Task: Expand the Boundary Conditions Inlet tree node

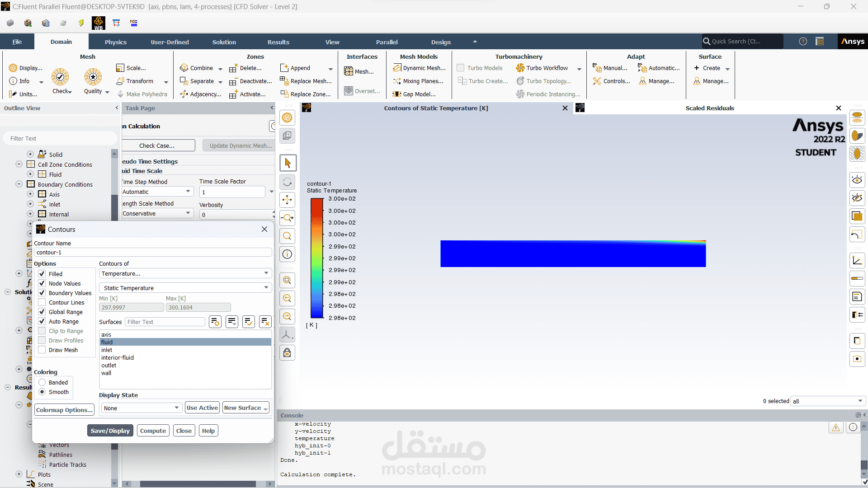Action: [30, 204]
